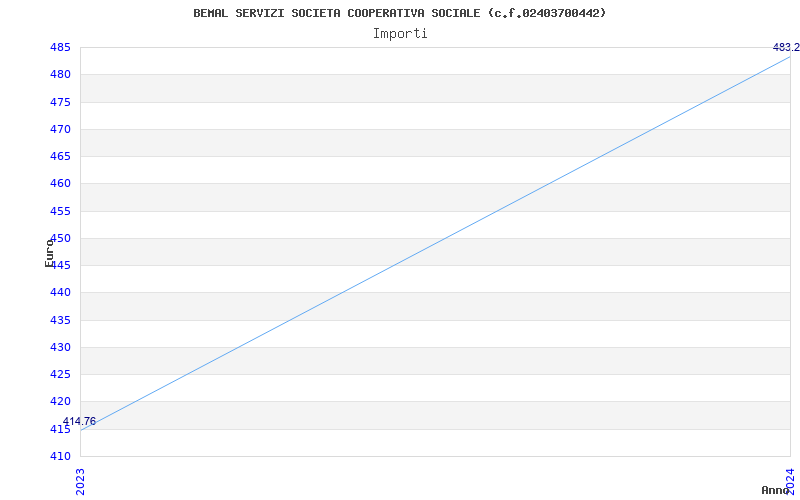The height and width of the screenshot is (500, 800).
Task: Click the Euro y-axis title
Action: [49, 253]
